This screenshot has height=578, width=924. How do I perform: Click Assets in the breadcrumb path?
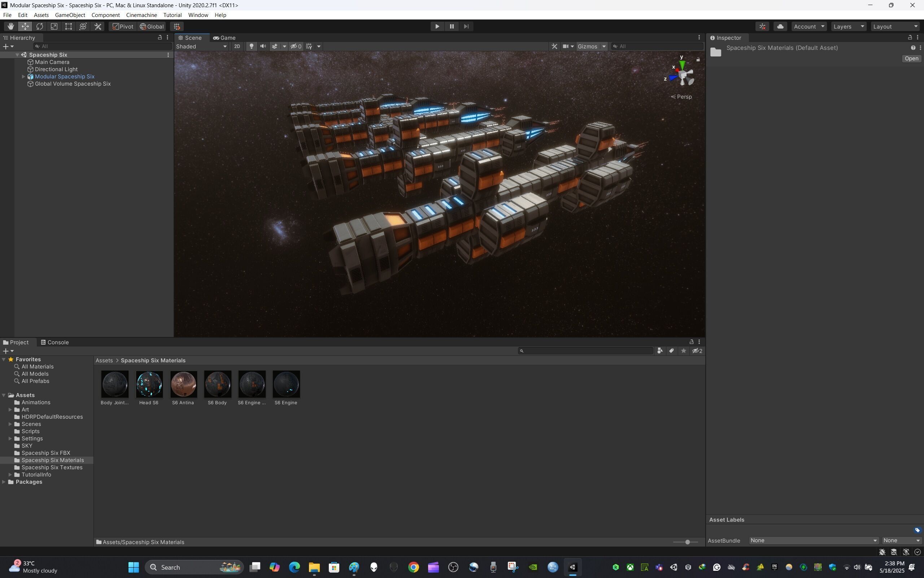104,361
